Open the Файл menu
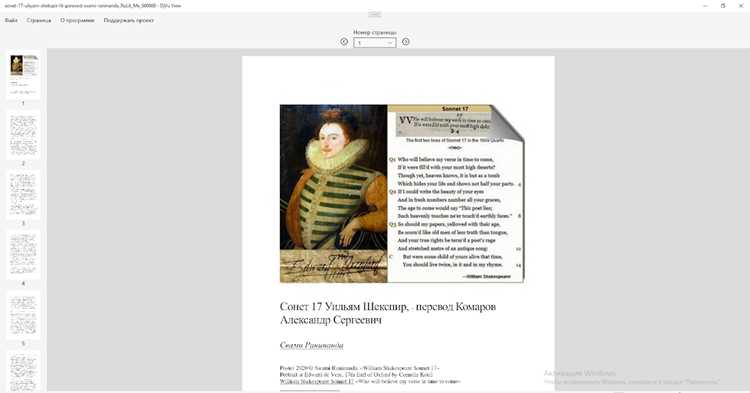Viewport: 750px width, 393px height. point(11,21)
